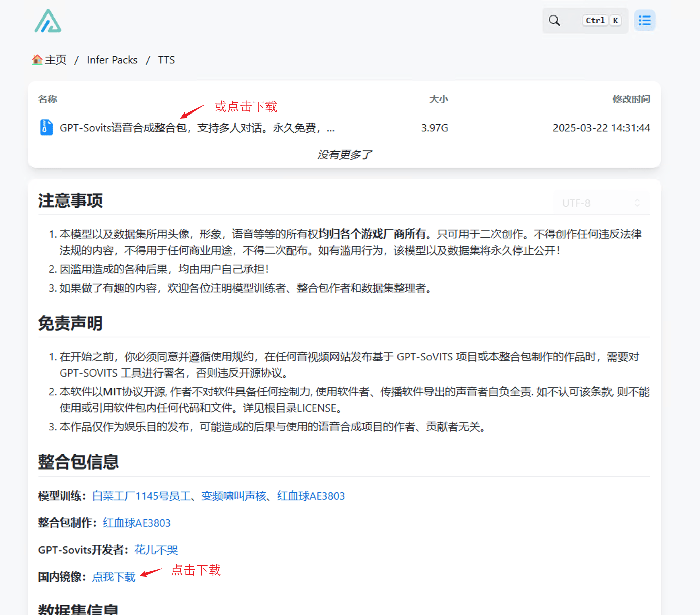Image resolution: width=700 pixels, height=615 pixels.
Task: Open 变频啸叫声核 profile link
Action: 233,496
